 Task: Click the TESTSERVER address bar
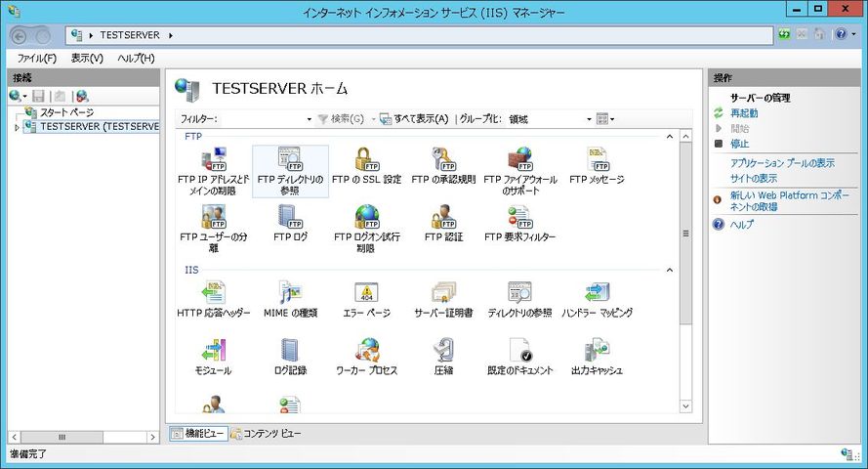419,35
